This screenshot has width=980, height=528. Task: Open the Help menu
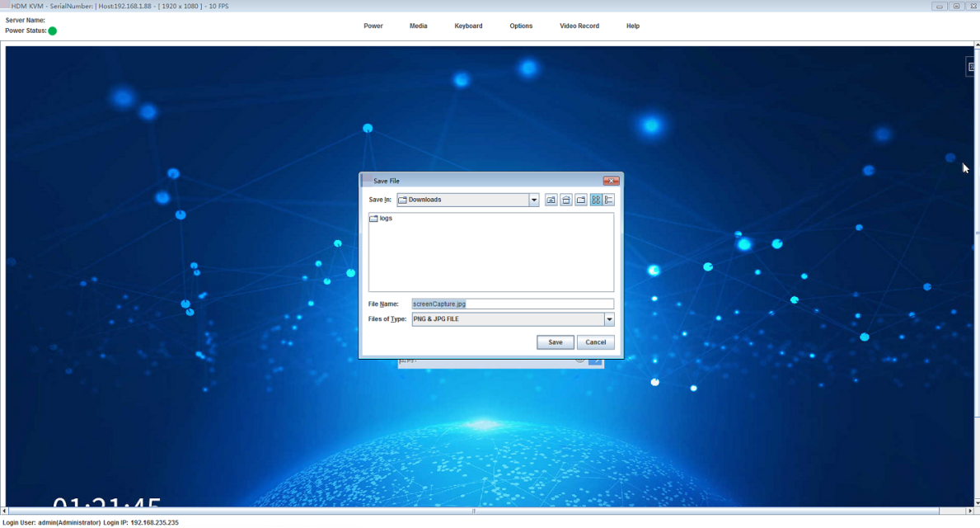coord(632,26)
